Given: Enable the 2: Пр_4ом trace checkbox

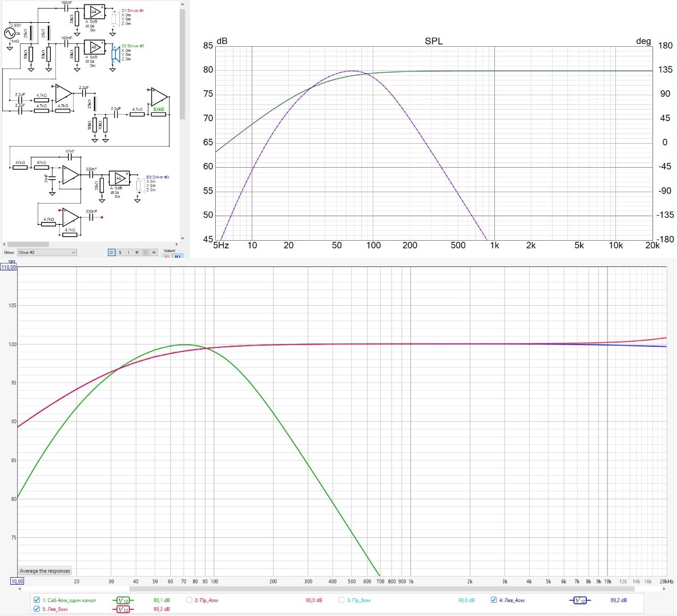Looking at the screenshot, I should click(189, 600).
